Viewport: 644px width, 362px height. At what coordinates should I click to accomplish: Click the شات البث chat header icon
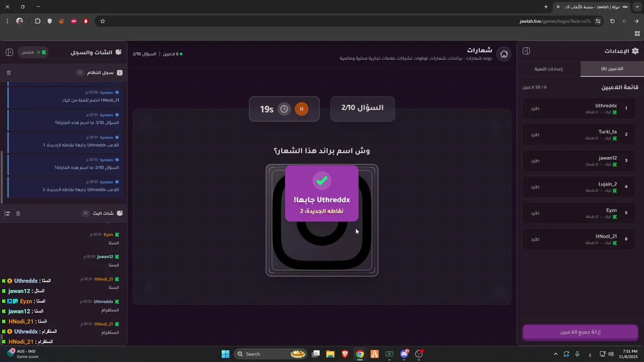[x=120, y=214]
